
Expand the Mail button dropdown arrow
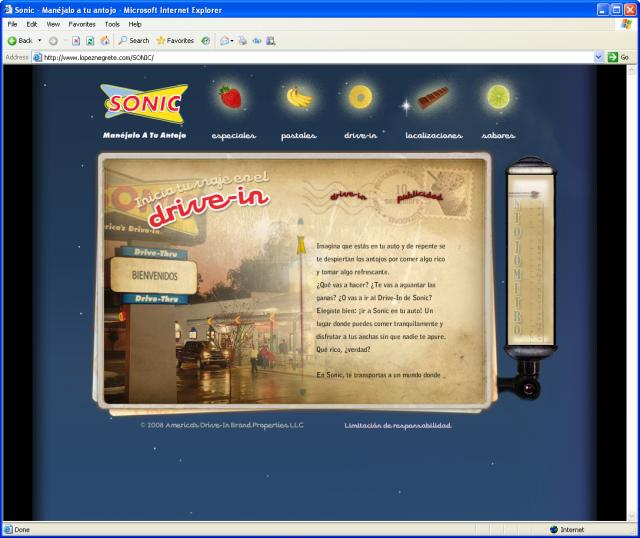(x=232, y=41)
